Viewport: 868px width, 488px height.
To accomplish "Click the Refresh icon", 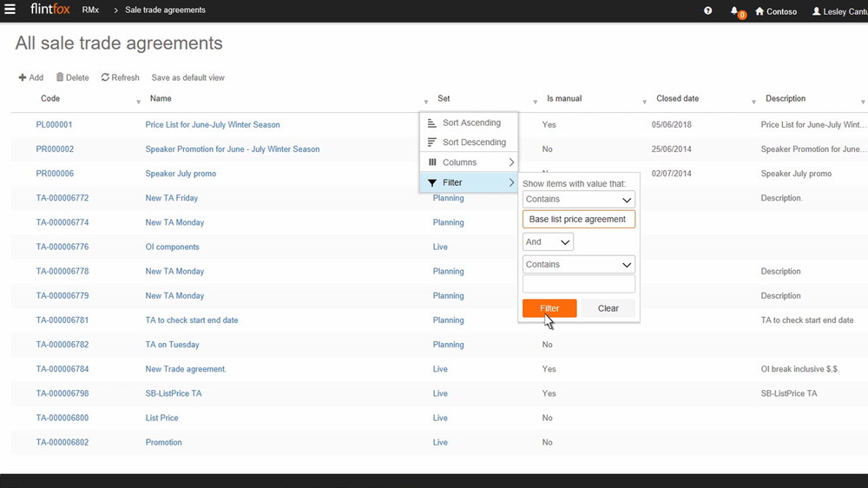I will pyautogui.click(x=105, y=78).
